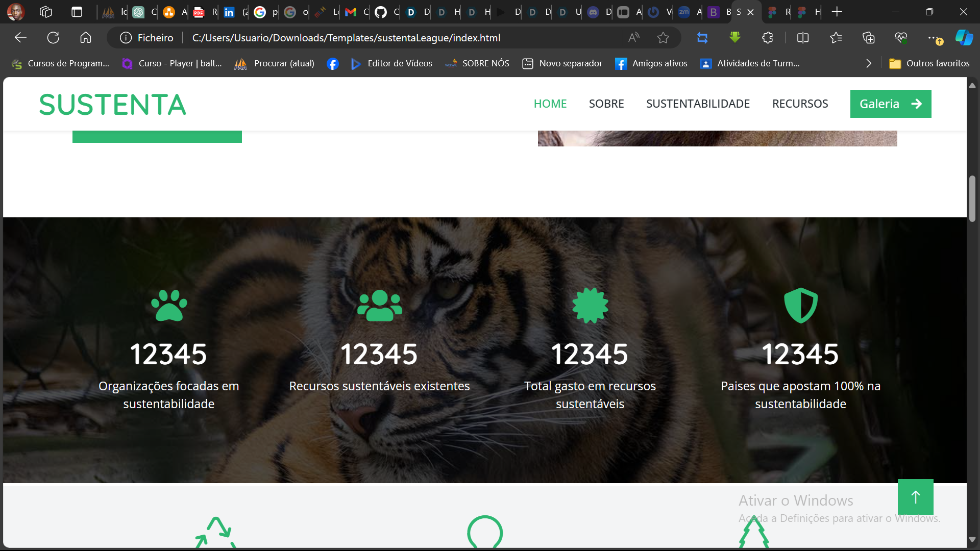Click the green scroll-to-top arrow button

[x=915, y=496]
